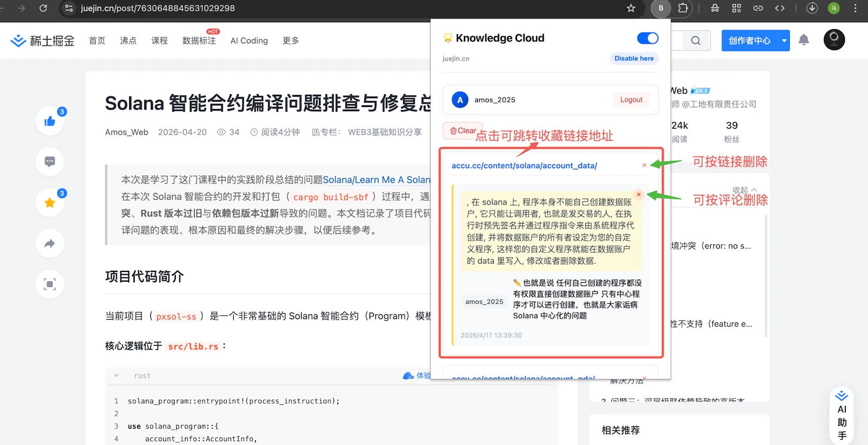This screenshot has width=868, height=445.
Task: Favorite the article with star icon
Action: (x=50, y=202)
